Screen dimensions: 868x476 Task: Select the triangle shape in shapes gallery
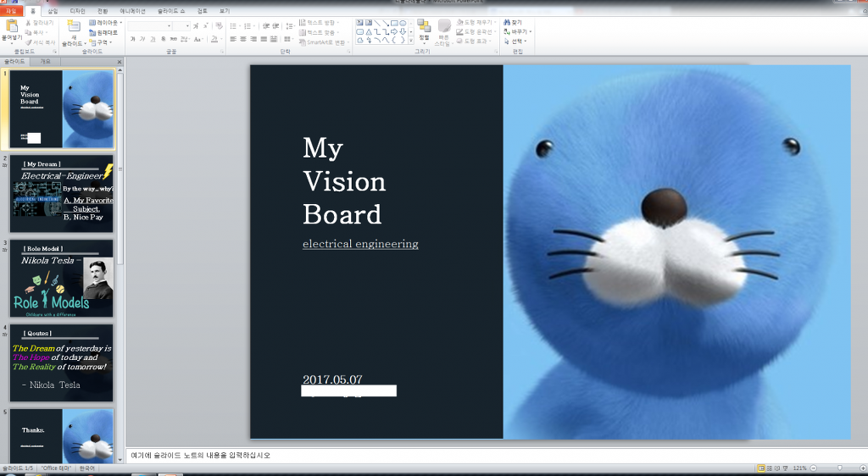370,31
